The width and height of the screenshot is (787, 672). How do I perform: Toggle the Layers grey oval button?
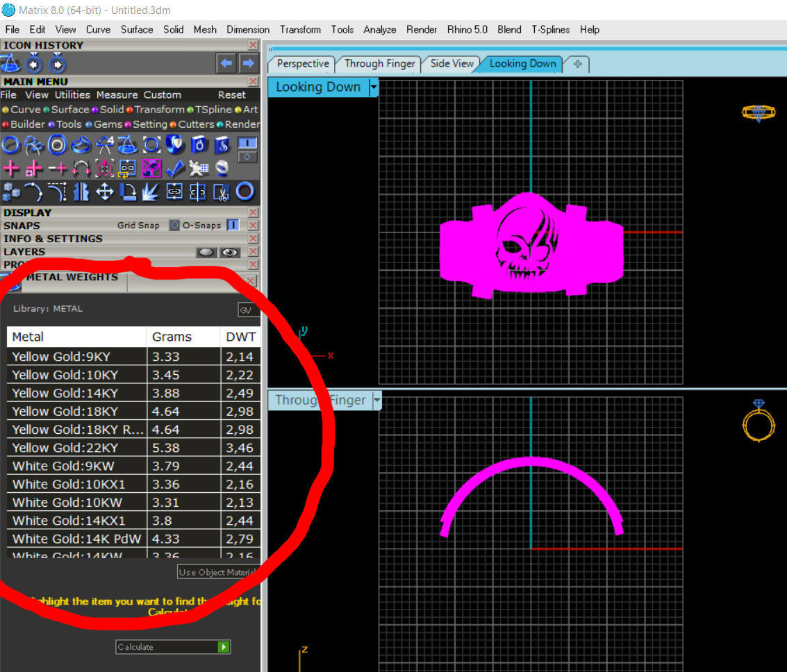pos(206,252)
